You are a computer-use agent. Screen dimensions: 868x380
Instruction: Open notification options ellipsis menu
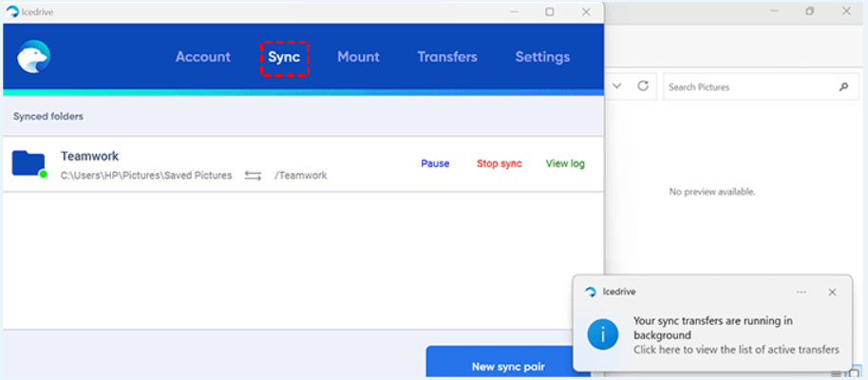[802, 293]
